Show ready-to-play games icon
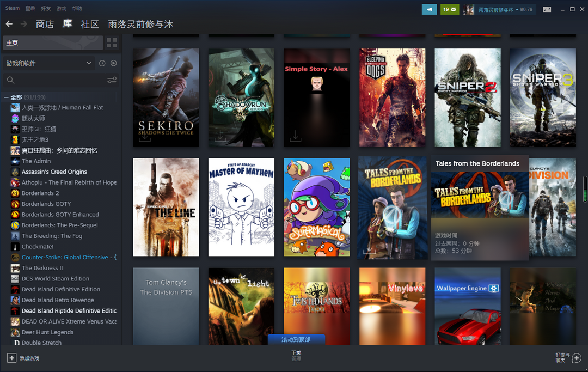Screen dimensions: 588x372 pyautogui.click(x=114, y=63)
